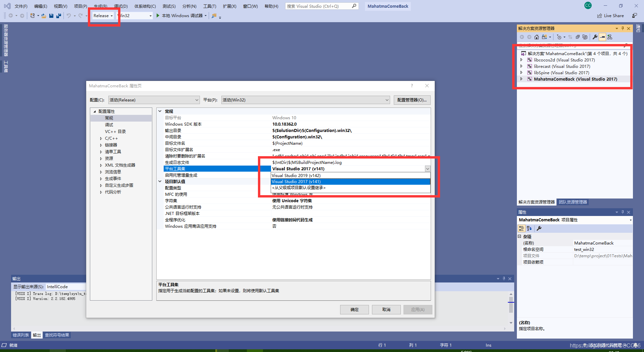The width and height of the screenshot is (644, 352).
Task: Click Pending Changes Filter clock icon
Action: [x=559, y=37]
